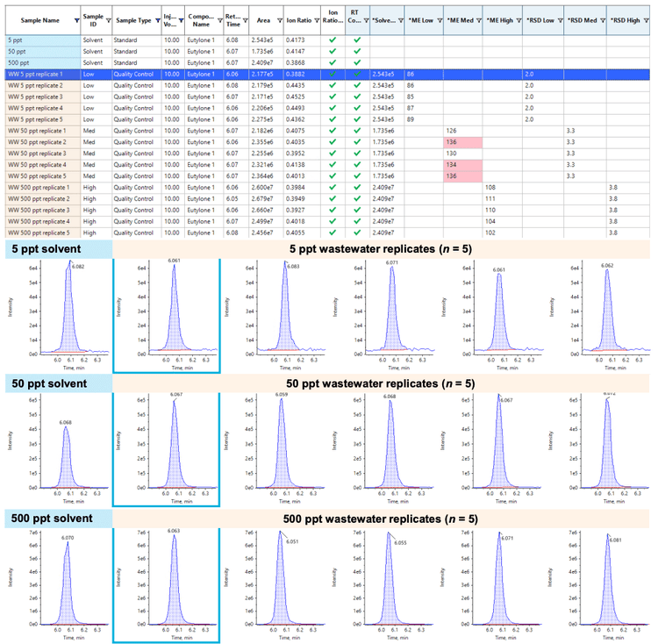Open the Sample Type column filter
This screenshot has width=658, height=644.
point(156,18)
